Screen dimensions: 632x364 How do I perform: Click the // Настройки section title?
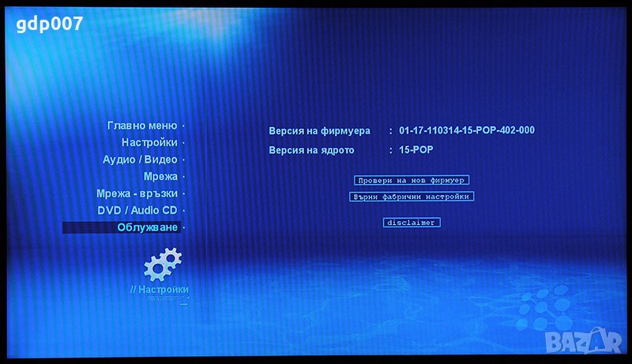click(160, 290)
